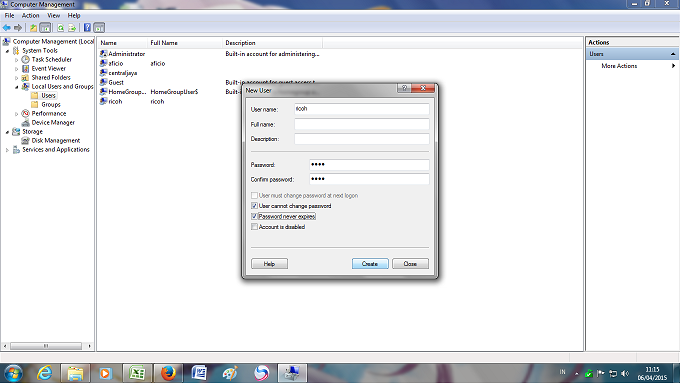This screenshot has width=681, height=383.
Task: Select the Guest user account
Action: pos(116,83)
